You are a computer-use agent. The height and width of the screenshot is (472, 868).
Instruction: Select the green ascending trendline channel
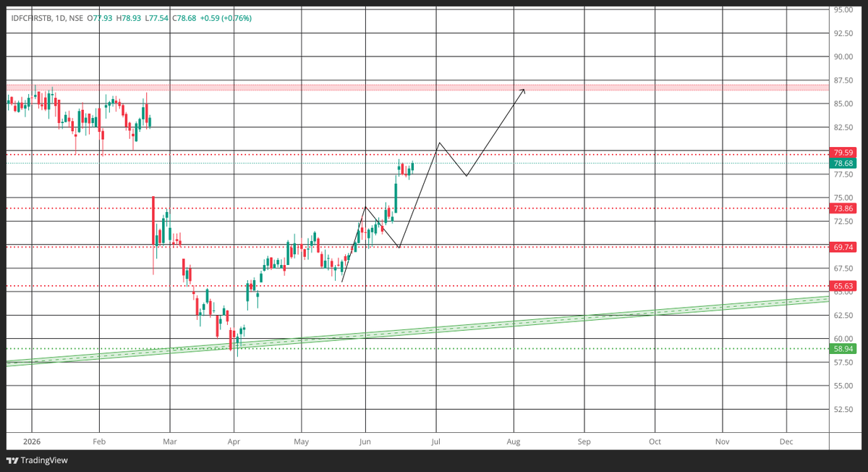tap(416, 331)
